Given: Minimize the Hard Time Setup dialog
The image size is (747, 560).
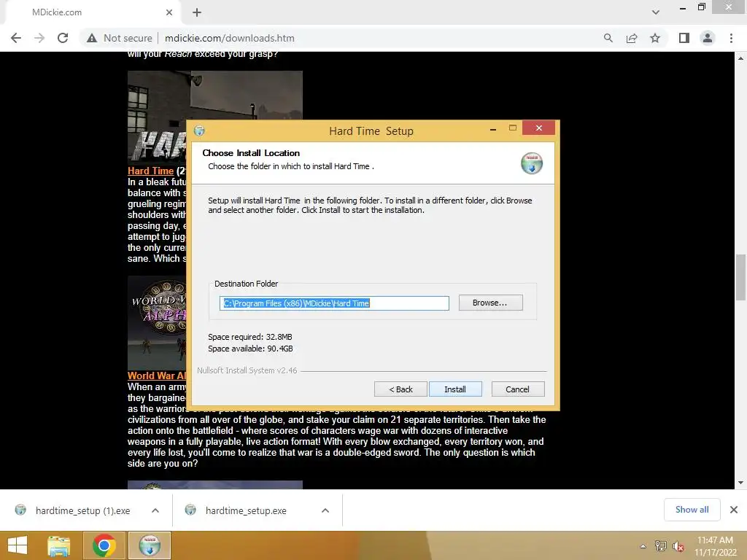Looking at the screenshot, I should click(x=493, y=129).
